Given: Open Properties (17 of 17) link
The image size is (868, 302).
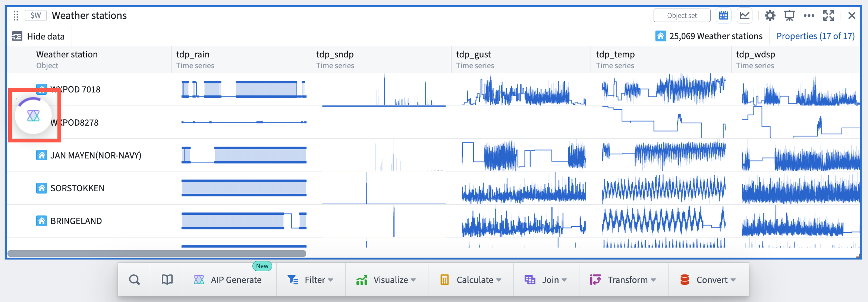Looking at the screenshot, I should coord(815,36).
